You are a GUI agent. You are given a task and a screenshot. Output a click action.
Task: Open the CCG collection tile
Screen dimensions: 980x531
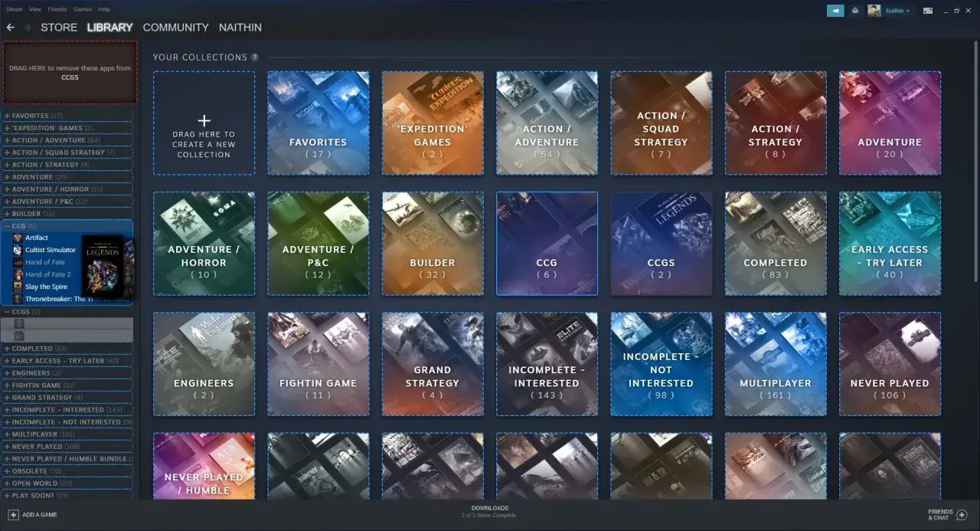pyautogui.click(x=547, y=244)
